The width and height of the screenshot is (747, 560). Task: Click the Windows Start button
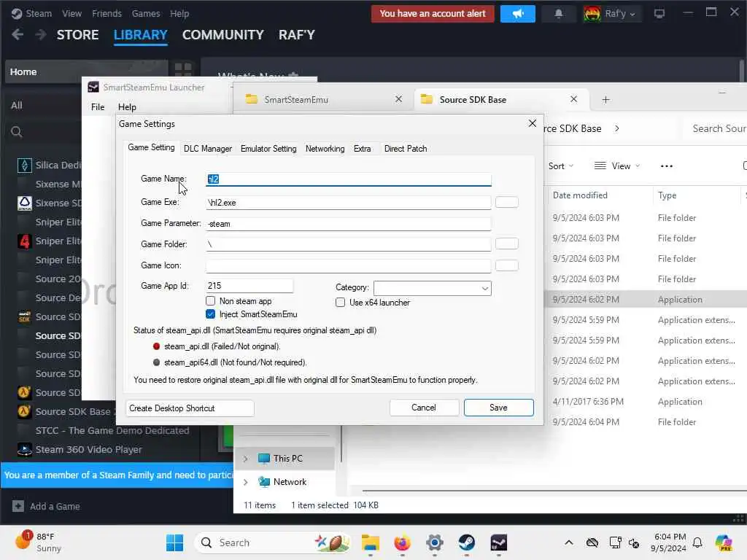point(174,542)
